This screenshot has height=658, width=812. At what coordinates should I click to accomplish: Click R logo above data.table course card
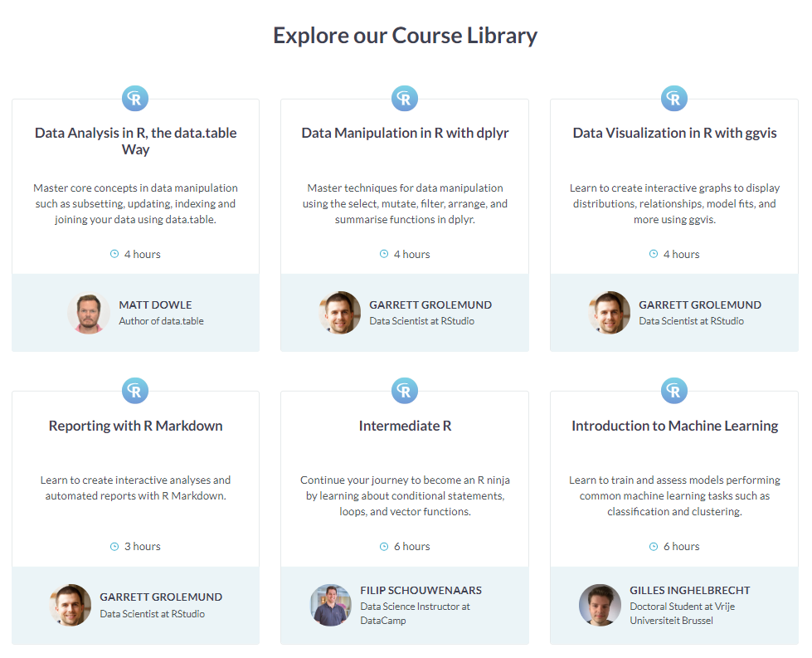(135, 99)
